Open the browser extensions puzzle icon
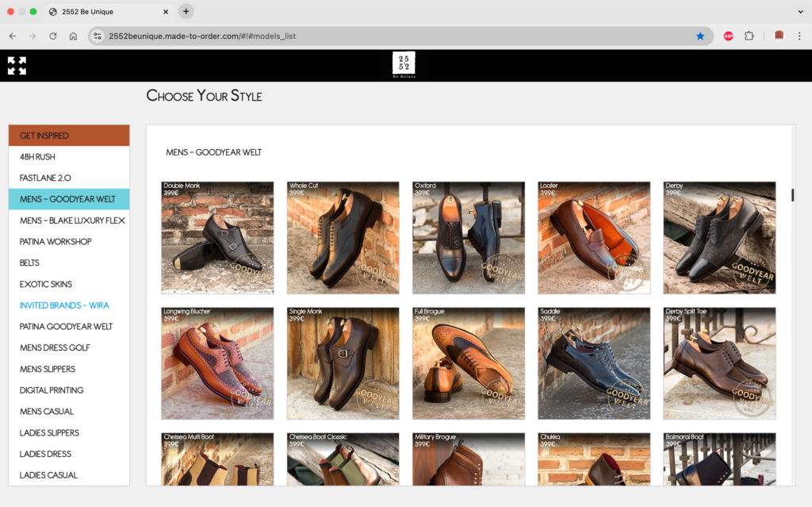Screen dimensions: 812x507 click(749, 36)
